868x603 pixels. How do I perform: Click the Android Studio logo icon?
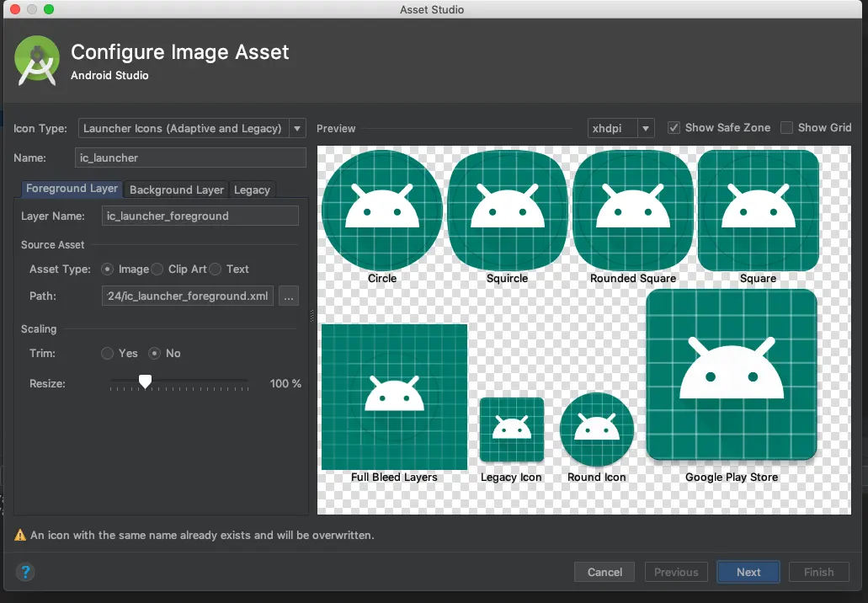(x=36, y=61)
